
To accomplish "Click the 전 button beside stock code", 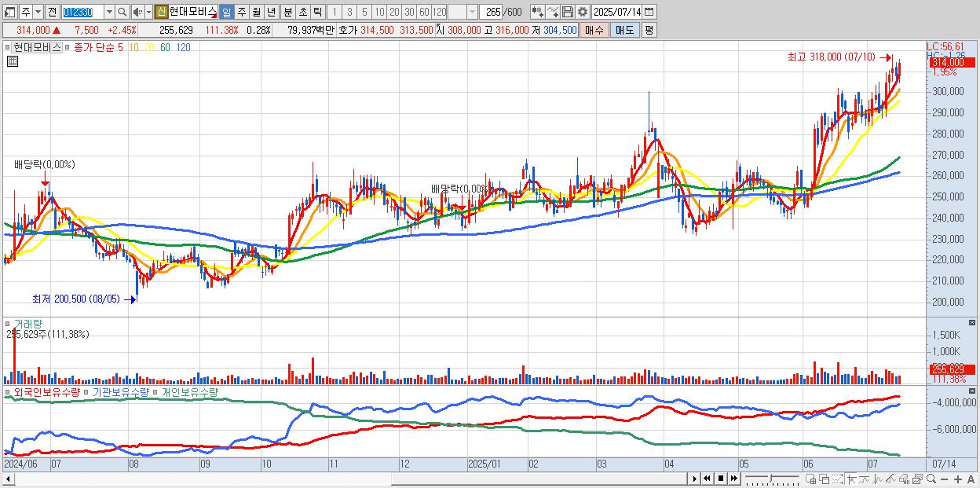I will [53, 12].
